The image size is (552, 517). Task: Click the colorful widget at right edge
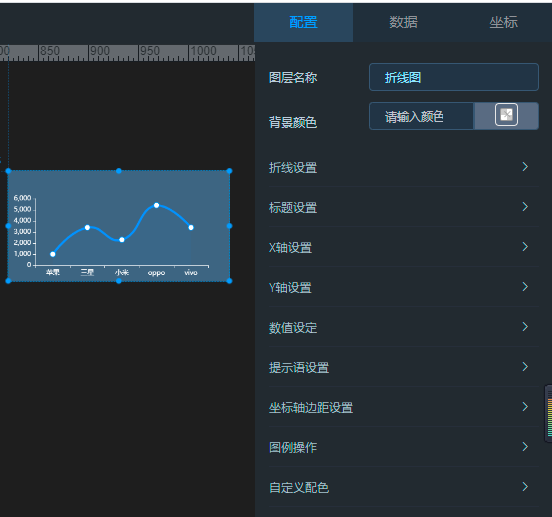point(548,413)
